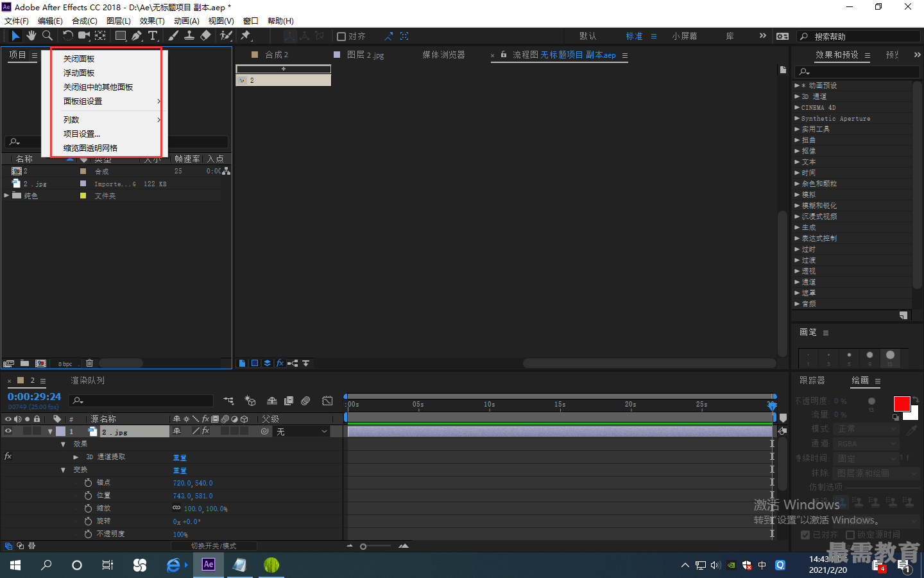Select the Hand tool
This screenshot has width=924, height=578.
31,36
